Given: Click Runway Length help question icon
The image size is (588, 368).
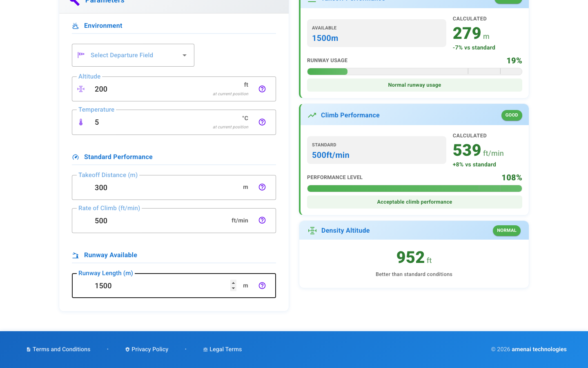Looking at the screenshot, I should [262, 286].
